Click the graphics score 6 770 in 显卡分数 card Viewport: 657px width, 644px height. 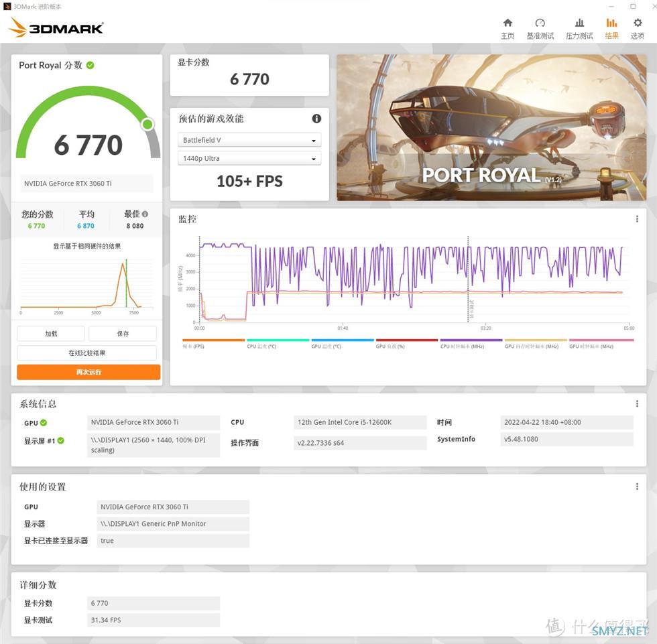[249, 79]
